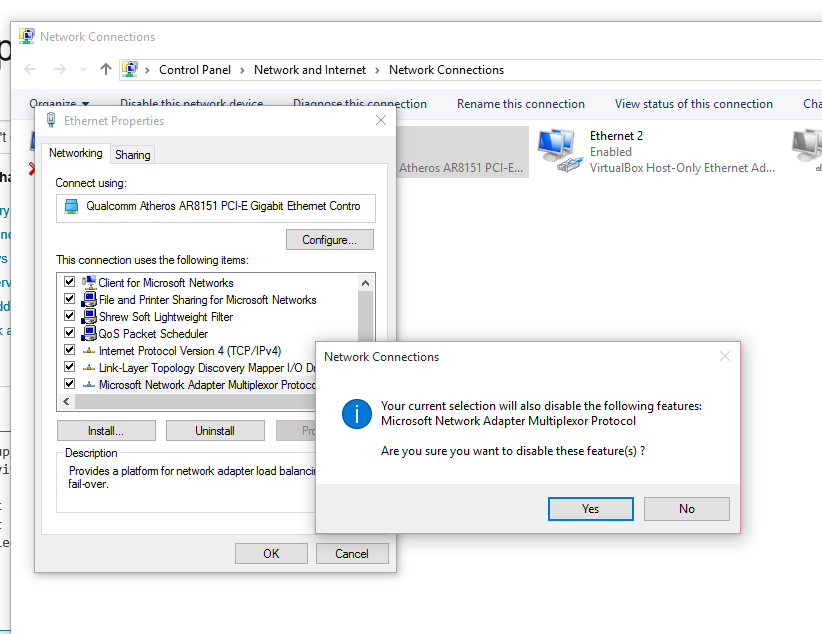Click OK in Ethernet Properties
The image size is (822, 634).
coord(271,554)
